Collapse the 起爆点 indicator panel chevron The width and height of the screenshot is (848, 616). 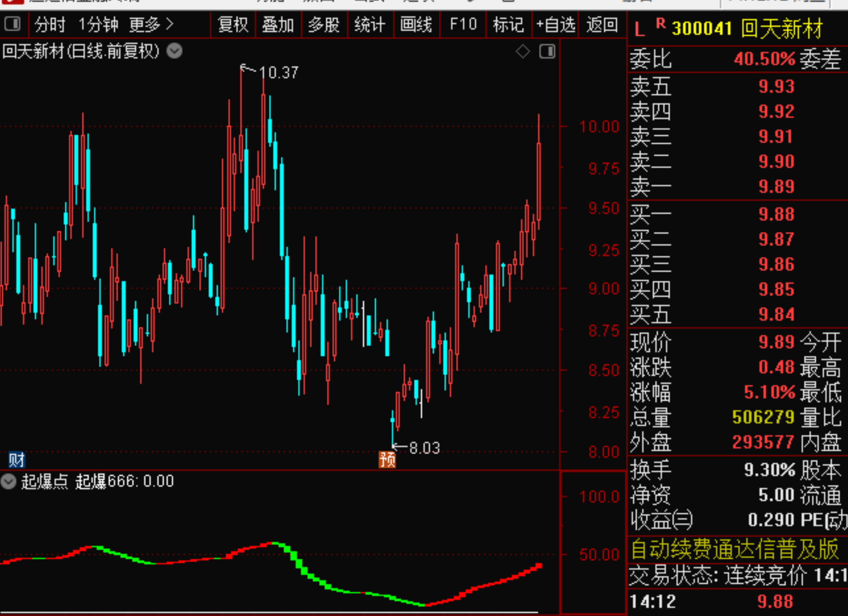tap(8, 482)
